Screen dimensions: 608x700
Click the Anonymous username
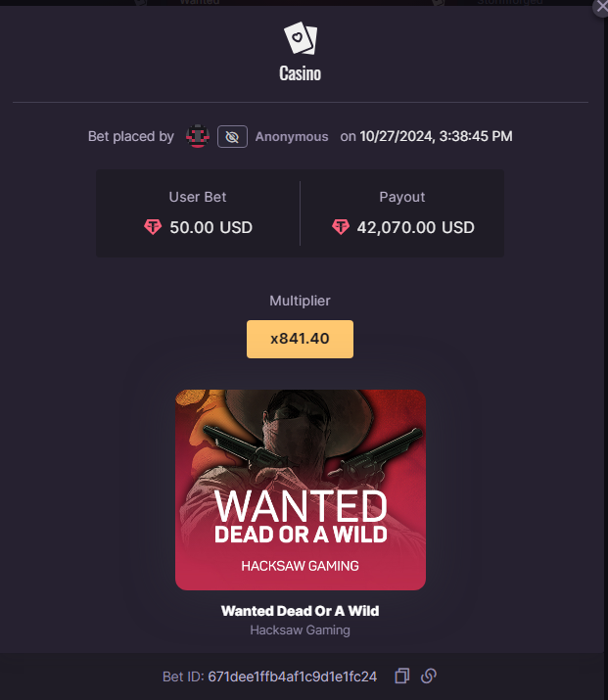292,137
